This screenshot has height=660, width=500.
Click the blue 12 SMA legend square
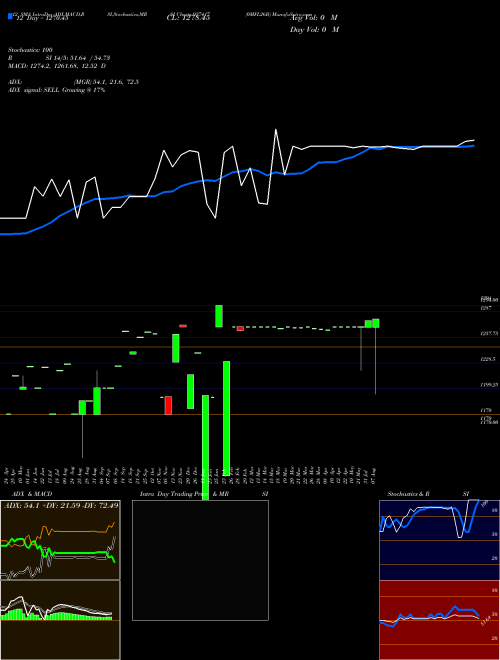tap(10, 16)
